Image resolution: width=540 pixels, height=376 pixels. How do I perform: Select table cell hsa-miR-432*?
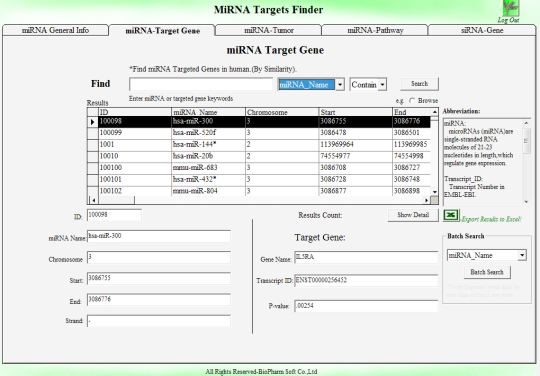(x=208, y=180)
